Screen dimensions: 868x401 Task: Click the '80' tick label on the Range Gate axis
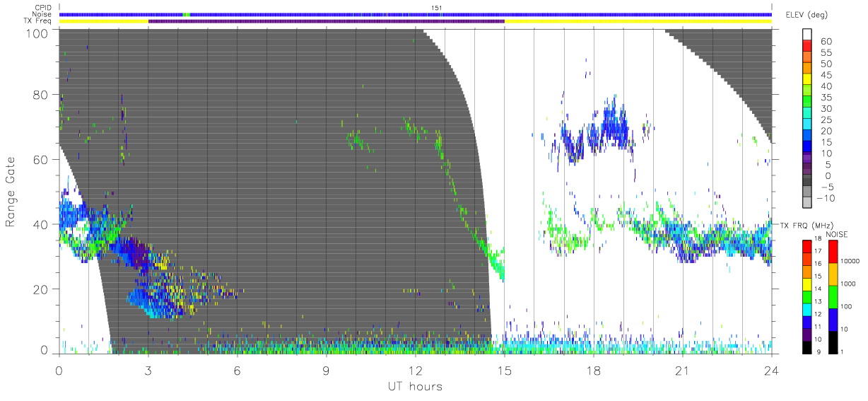tap(41, 95)
